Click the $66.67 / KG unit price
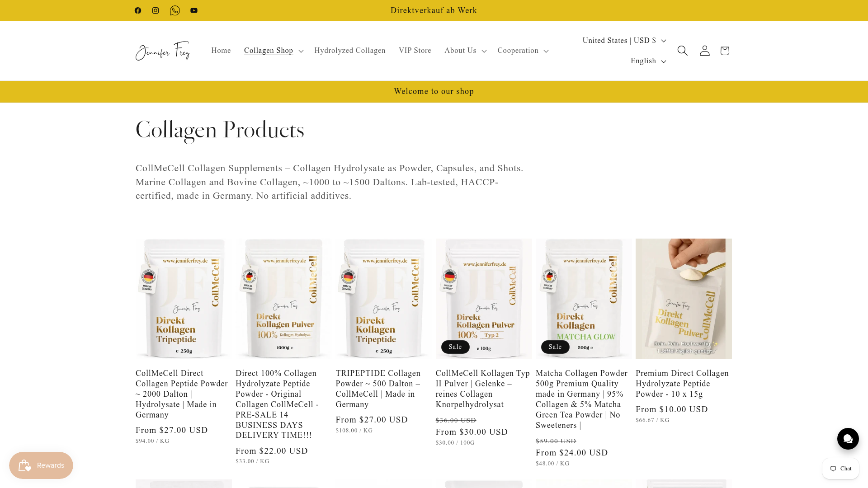This screenshot has width=868, height=488. pyautogui.click(x=652, y=420)
